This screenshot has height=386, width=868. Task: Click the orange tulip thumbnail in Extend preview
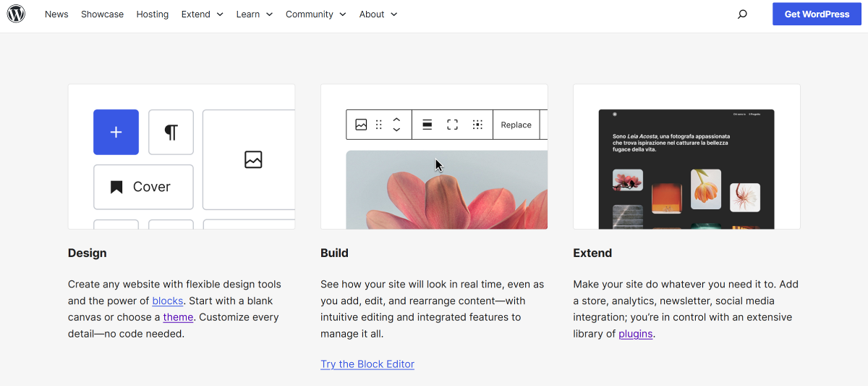click(x=705, y=189)
